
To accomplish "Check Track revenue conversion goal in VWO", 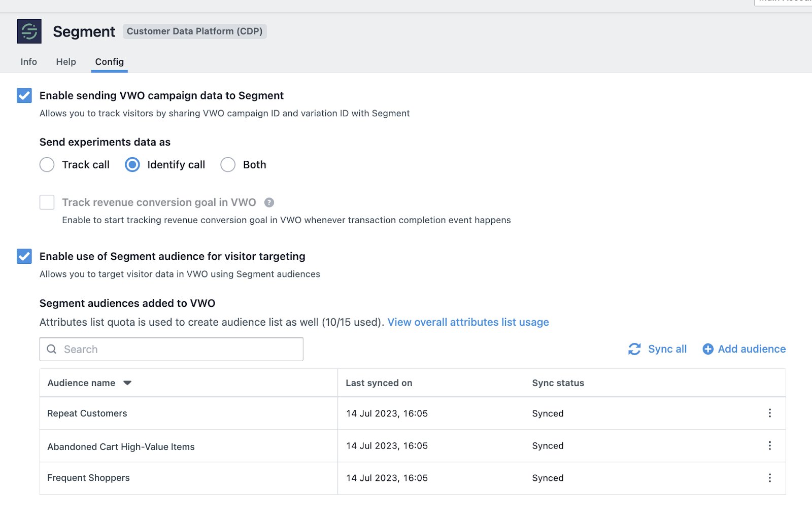I will (47, 202).
